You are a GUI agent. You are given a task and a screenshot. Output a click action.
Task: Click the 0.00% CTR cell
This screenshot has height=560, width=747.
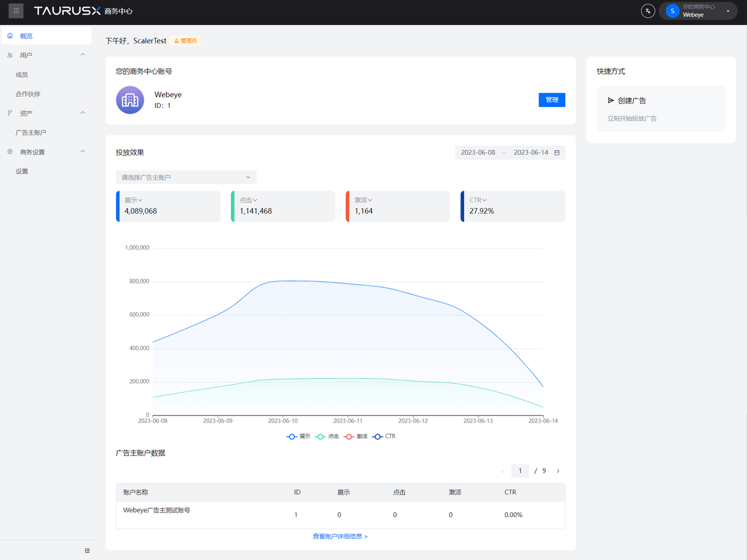pyautogui.click(x=514, y=515)
